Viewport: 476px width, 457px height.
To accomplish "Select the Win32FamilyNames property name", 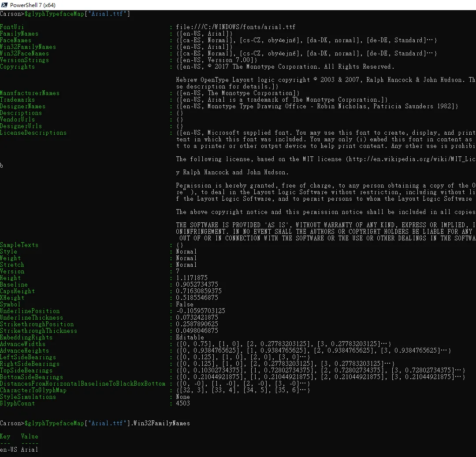I will coord(27,47).
